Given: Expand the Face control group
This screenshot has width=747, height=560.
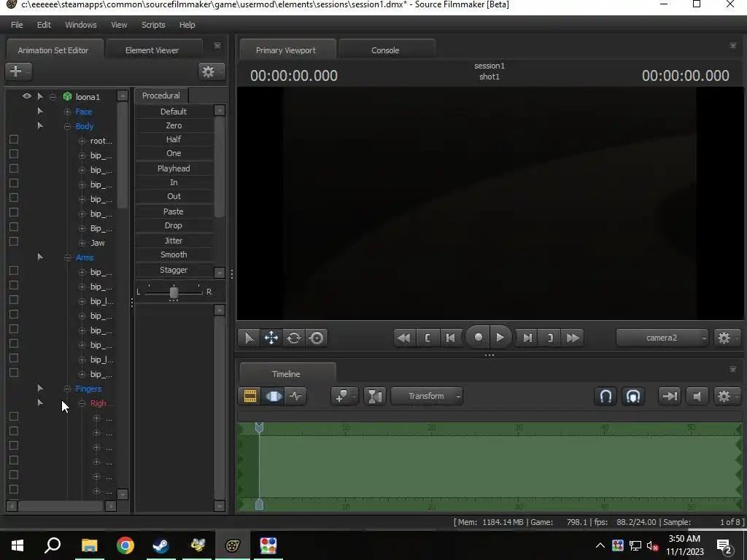Looking at the screenshot, I should (67, 112).
